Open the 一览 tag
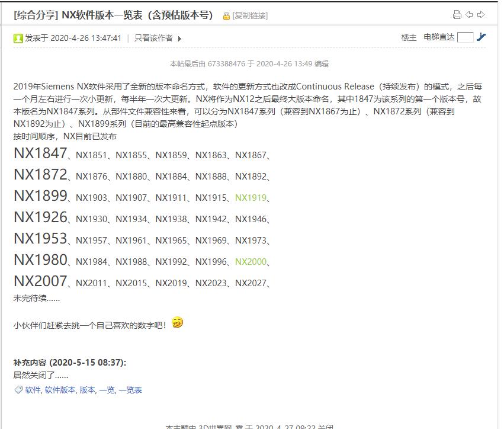The width and height of the screenshot is (504, 429). pos(107,390)
